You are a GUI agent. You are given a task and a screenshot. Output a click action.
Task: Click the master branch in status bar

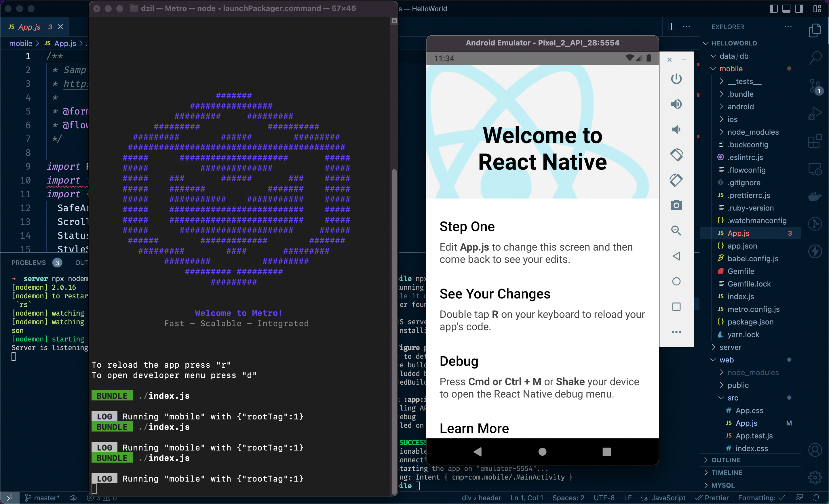(43, 498)
